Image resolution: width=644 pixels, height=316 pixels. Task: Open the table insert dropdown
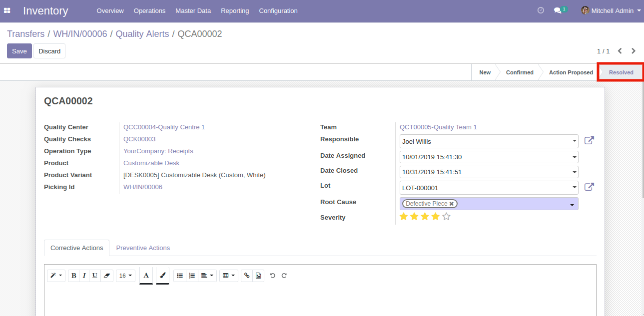pyautogui.click(x=228, y=276)
